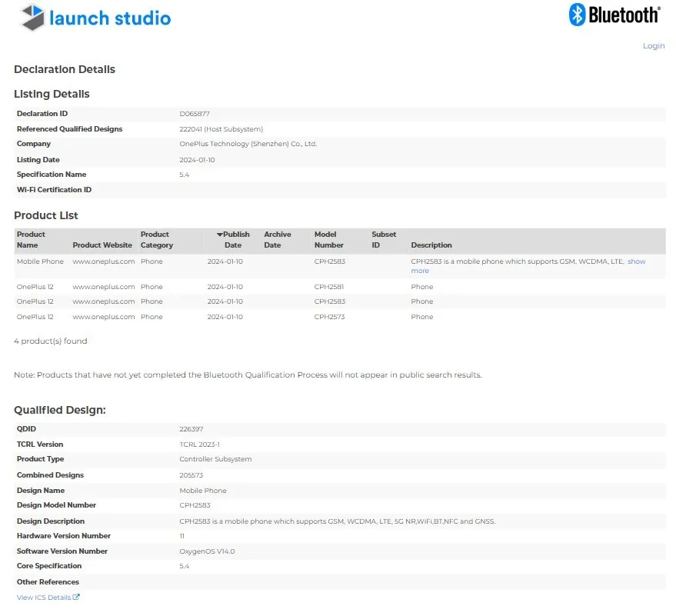This screenshot has width=676, height=616.
Task: Click the Product Category column header
Action: 156,239
